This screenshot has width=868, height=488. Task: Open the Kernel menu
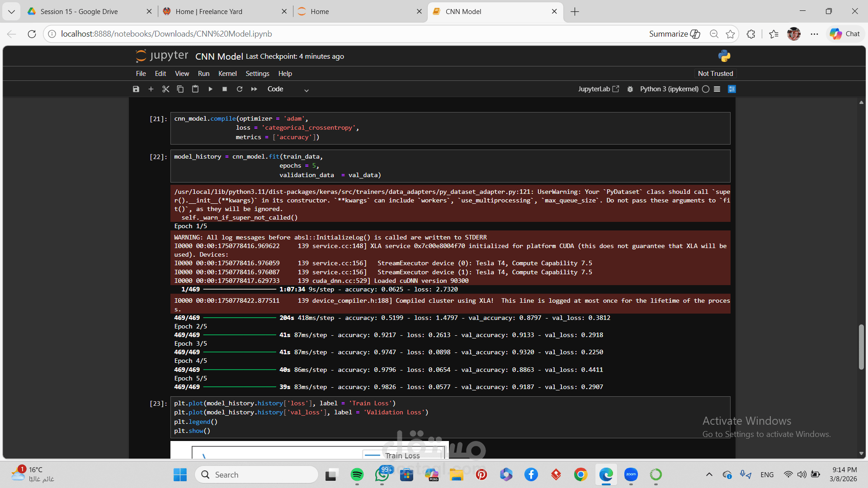(x=227, y=73)
